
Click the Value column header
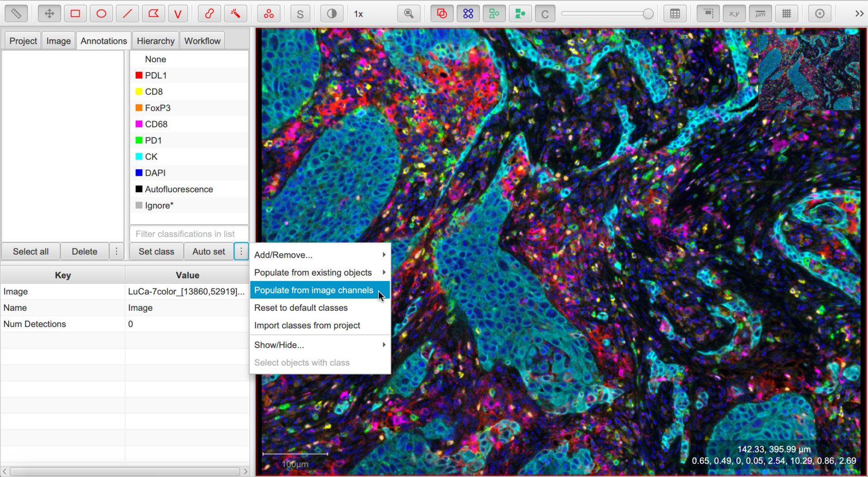tap(187, 275)
